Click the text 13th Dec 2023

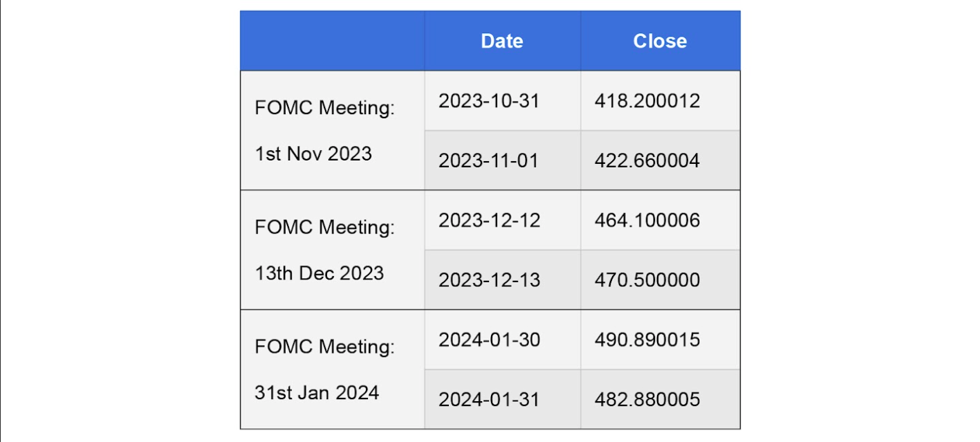pos(319,273)
